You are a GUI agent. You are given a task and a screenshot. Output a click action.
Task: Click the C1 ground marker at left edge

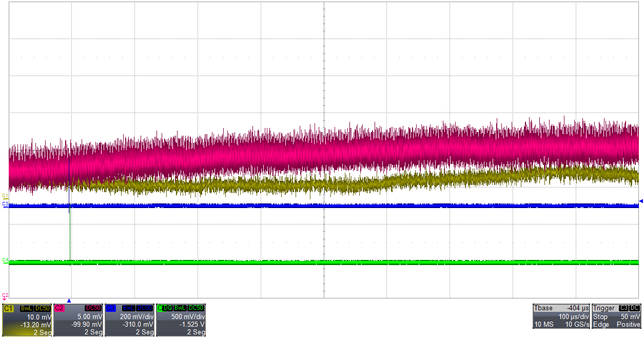point(5,196)
